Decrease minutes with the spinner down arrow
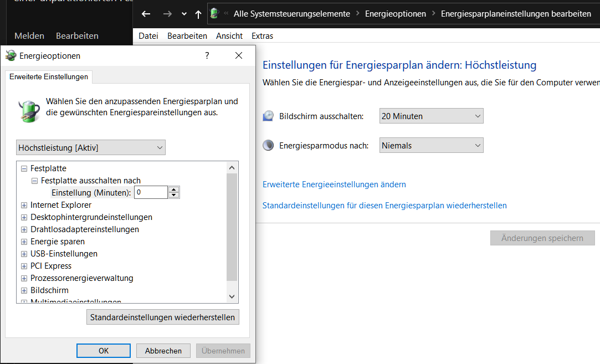The image size is (600, 364). coord(174,195)
